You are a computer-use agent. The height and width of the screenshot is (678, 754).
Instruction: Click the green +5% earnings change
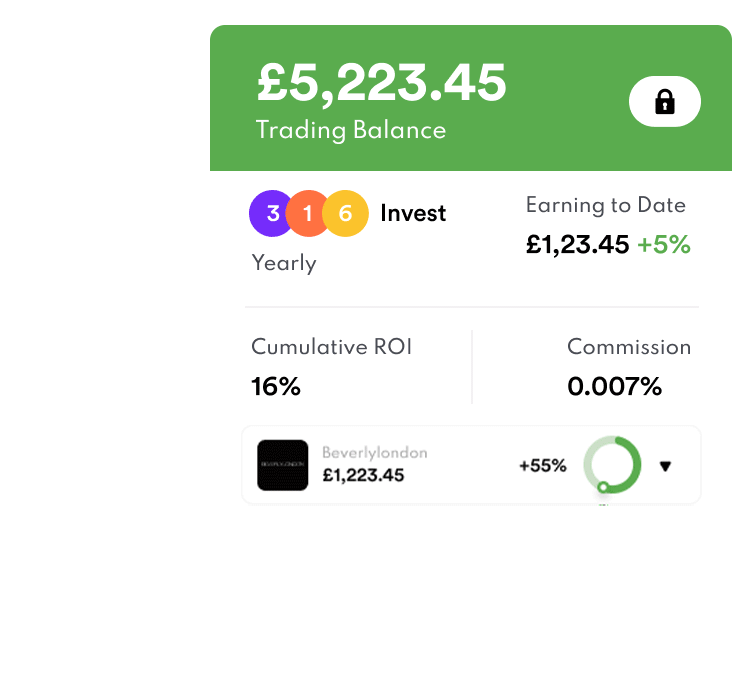tap(664, 244)
